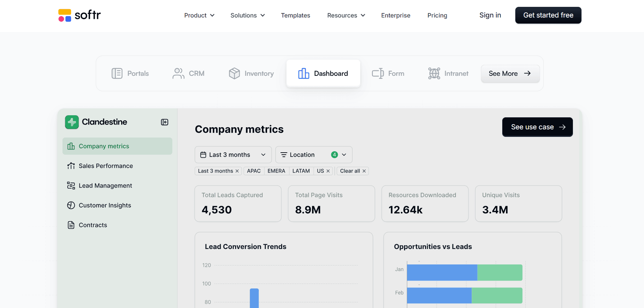The width and height of the screenshot is (644, 308).
Task: Open the Product dropdown menu
Action: click(x=199, y=15)
